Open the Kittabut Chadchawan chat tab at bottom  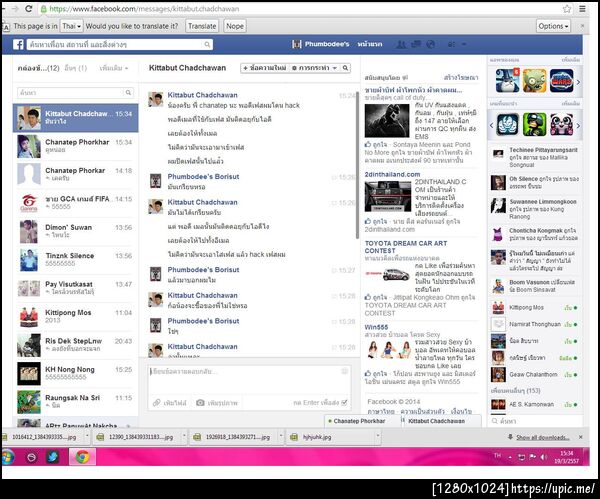coord(441,421)
